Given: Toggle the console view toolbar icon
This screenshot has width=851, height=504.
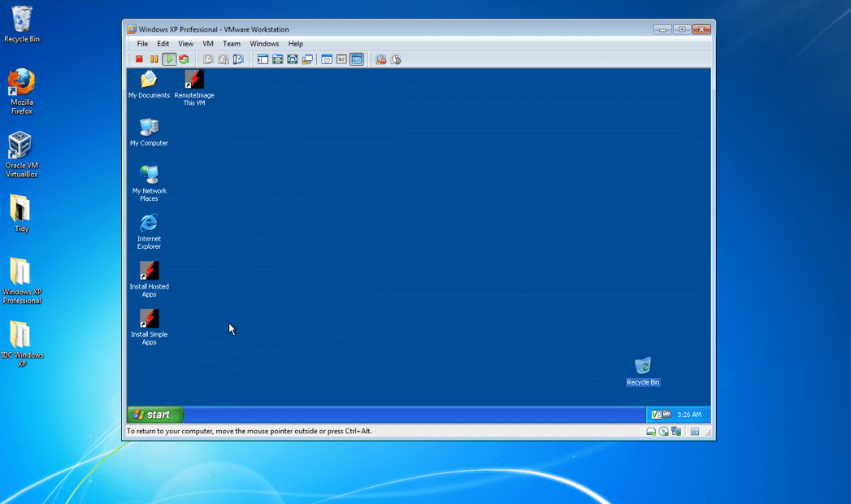Looking at the screenshot, I should (357, 59).
